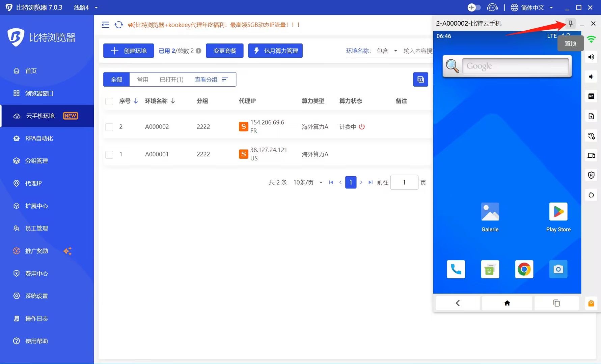Click the green wifi signal icon
The height and width of the screenshot is (364, 601).
tap(591, 39)
